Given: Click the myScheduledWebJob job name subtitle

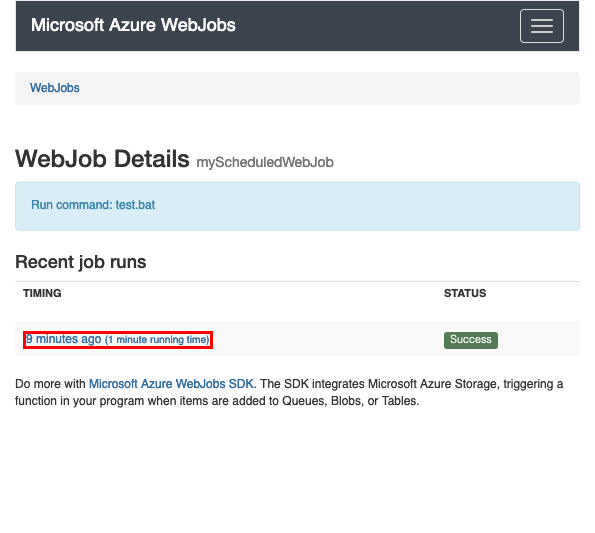Looking at the screenshot, I should [265, 162].
